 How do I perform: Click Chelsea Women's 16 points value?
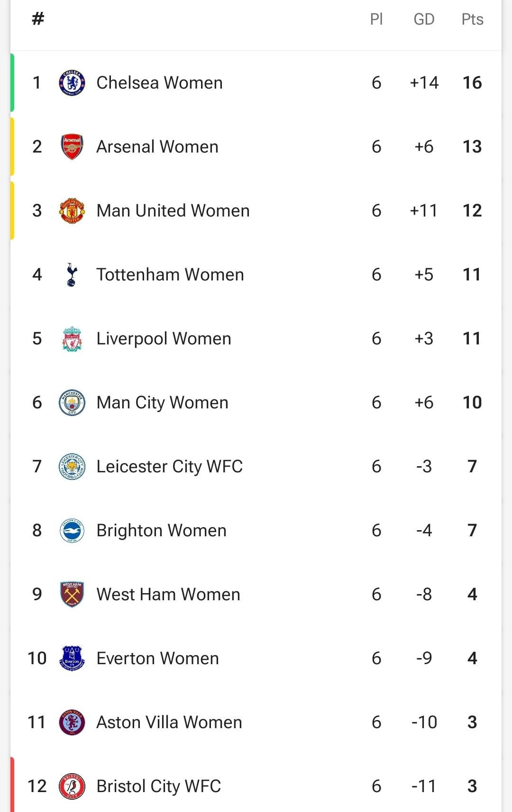[x=472, y=83]
